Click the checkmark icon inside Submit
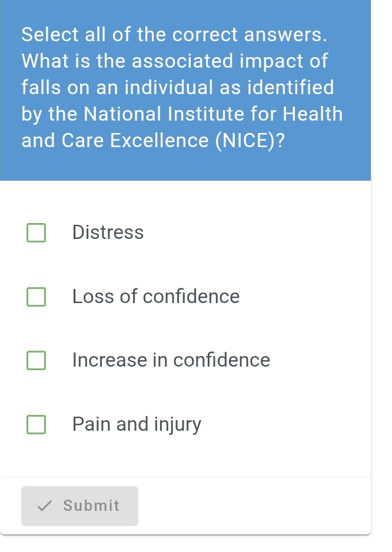This screenshot has width=392, height=552. [44, 506]
